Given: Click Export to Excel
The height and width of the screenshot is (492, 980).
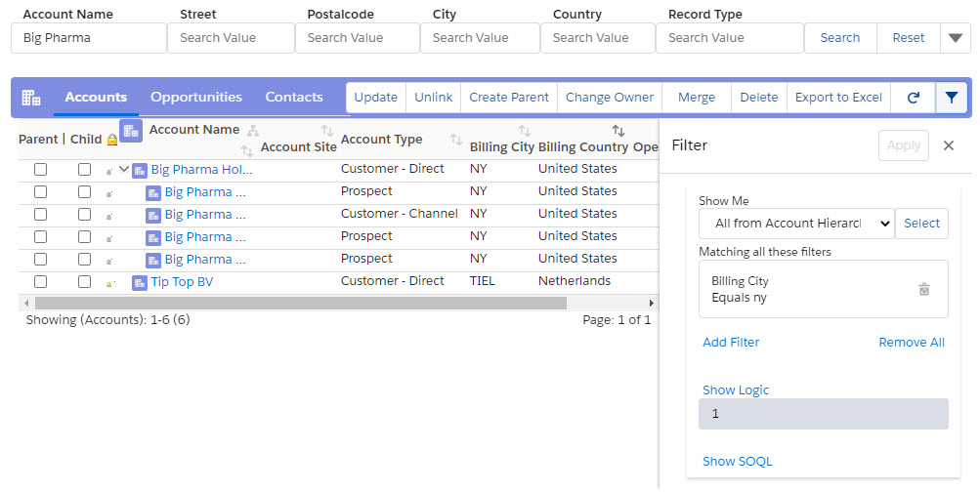Looking at the screenshot, I should [838, 98].
